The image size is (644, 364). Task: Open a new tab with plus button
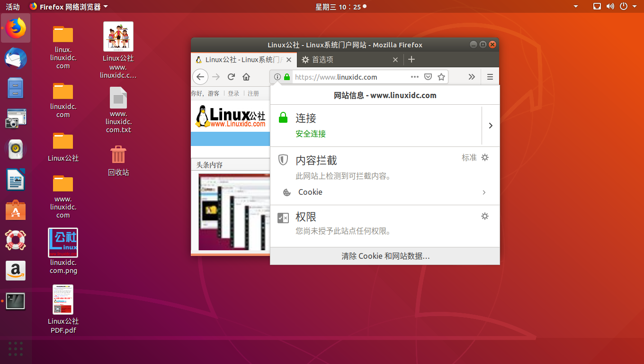(411, 59)
